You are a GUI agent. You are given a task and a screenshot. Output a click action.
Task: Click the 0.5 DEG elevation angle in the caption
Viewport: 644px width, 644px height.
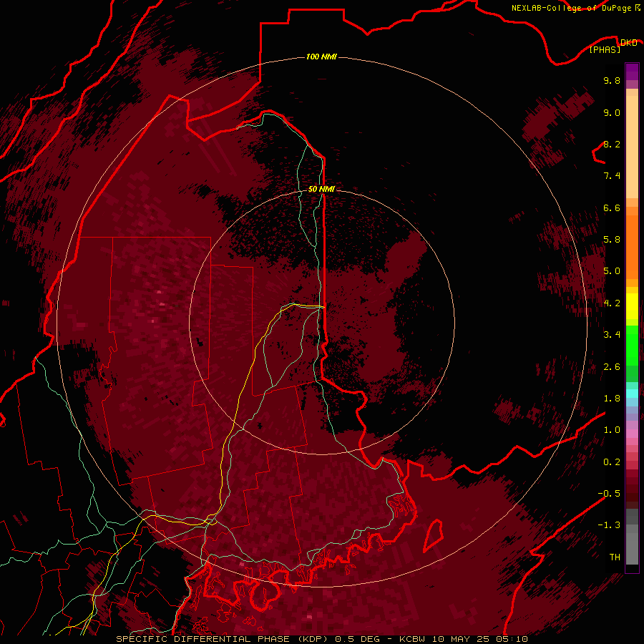coord(358,639)
